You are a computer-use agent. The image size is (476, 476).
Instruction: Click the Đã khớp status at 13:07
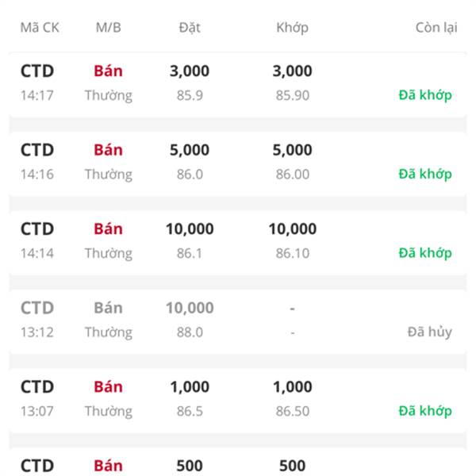click(425, 411)
